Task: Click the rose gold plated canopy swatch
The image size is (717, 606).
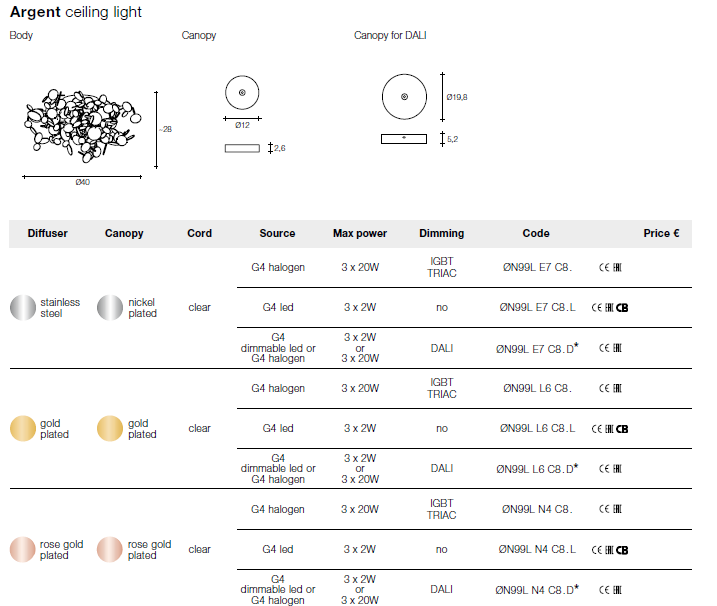Action: [x=110, y=549]
